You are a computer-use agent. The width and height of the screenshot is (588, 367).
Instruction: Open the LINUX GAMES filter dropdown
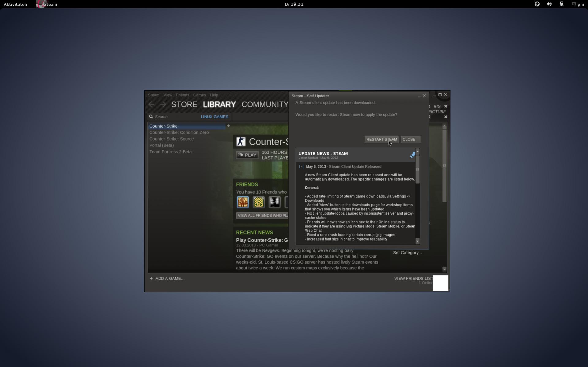(214, 117)
